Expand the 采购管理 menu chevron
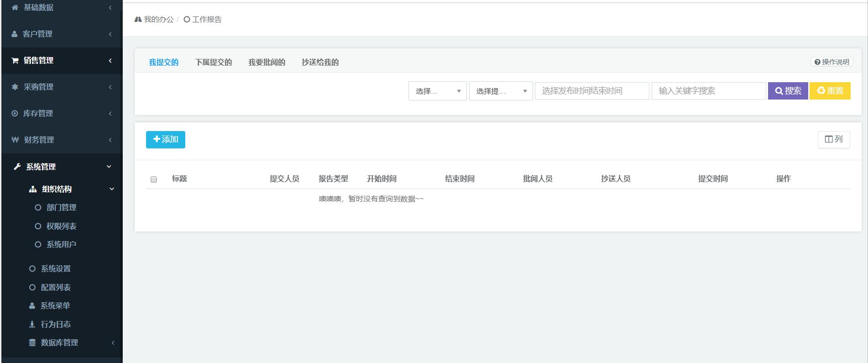Screen dimensions: 868x363 [110, 87]
